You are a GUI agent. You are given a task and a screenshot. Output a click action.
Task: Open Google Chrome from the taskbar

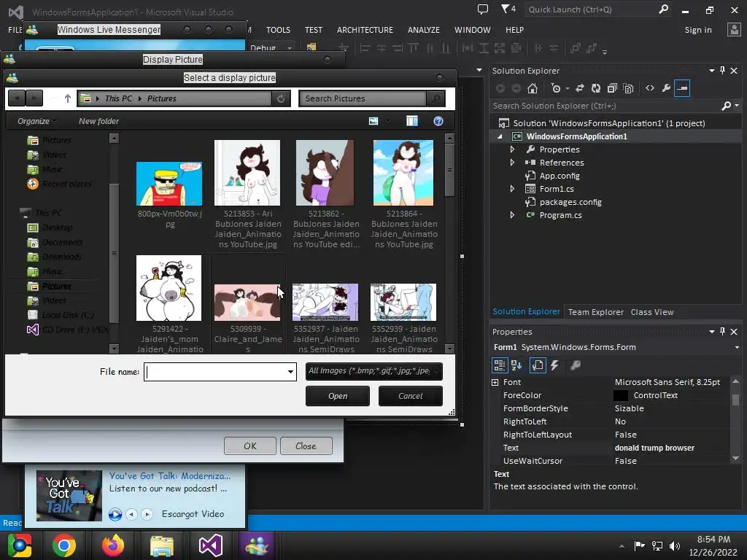(x=64, y=545)
